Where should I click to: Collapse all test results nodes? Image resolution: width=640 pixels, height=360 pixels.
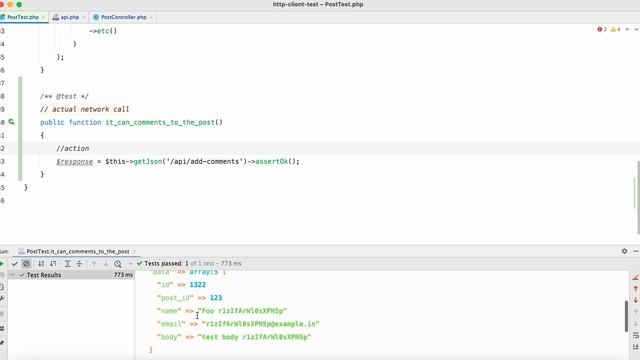pos(80,264)
